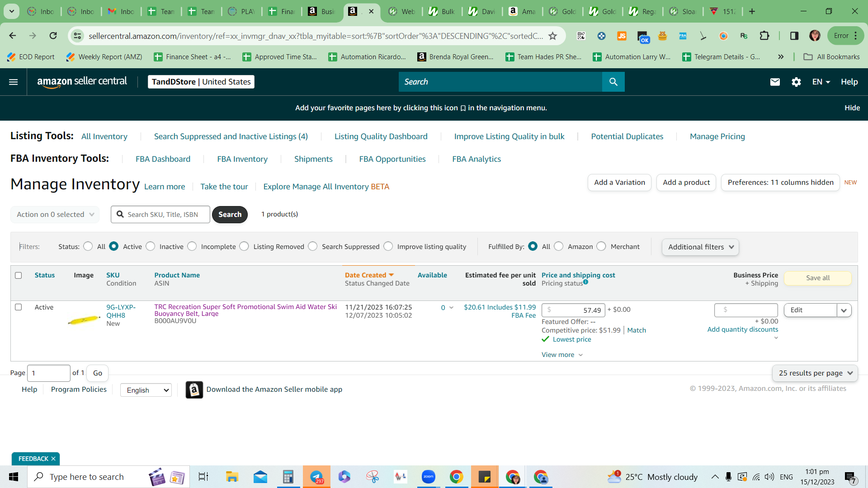Go back to the previous page
The height and width of the screenshot is (488, 868).
coord(13,36)
